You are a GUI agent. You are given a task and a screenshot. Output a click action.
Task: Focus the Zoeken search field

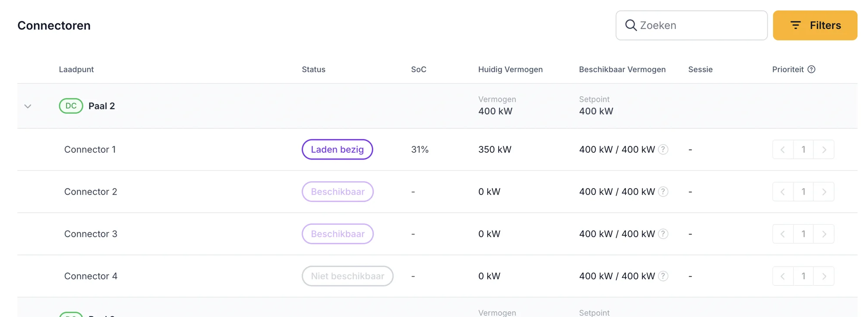[691, 25]
